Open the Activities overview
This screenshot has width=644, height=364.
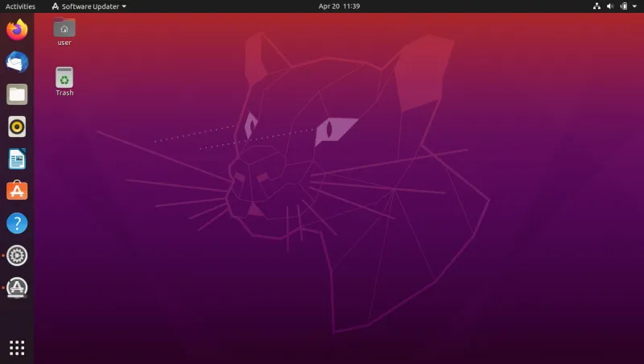(x=20, y=6)
